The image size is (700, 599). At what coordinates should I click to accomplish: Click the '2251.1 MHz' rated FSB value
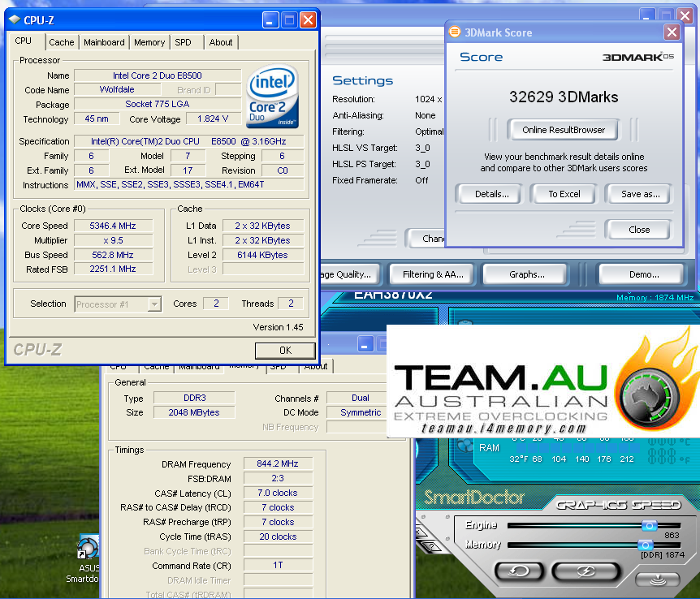113,269
